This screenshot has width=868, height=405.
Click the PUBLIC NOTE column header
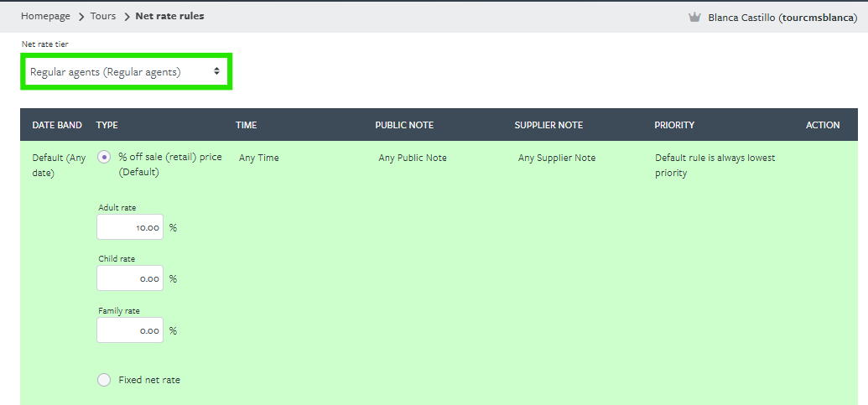[405, 125]
